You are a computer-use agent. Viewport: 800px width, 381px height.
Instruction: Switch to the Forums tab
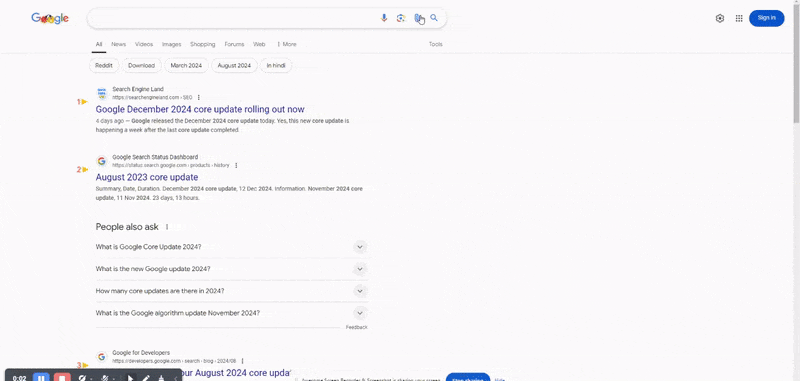234,44
